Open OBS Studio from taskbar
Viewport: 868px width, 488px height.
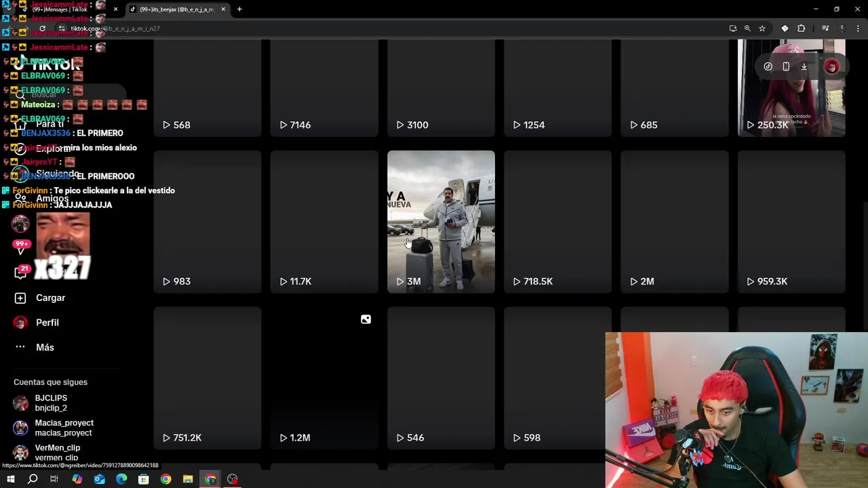pos(233,479)
